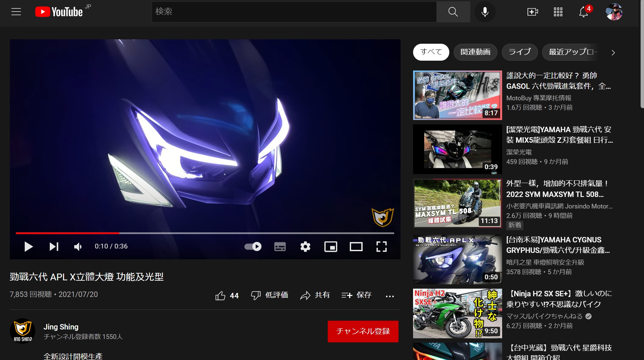
Task: Share the video via 共有
Action: pyautogui.click(x=315, y=296)
